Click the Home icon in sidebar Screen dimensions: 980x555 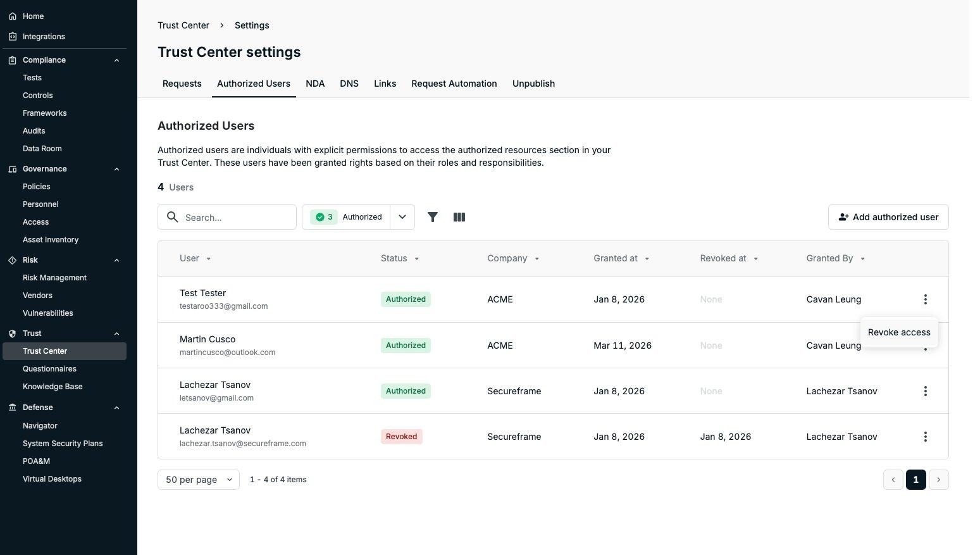point(13,16)
